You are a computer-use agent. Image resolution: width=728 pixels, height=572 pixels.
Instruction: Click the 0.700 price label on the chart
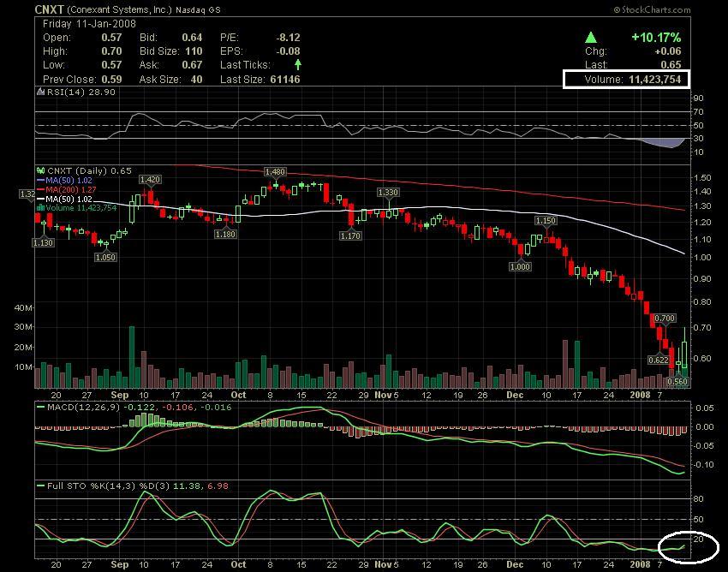pyautogui.click(x=665, y=318)
